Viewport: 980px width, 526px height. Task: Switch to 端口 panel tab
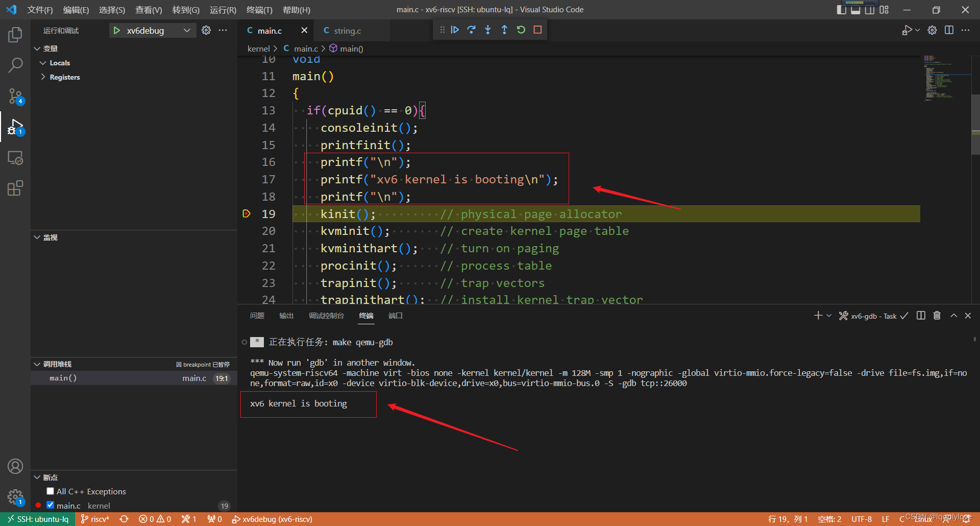(396, 316)
